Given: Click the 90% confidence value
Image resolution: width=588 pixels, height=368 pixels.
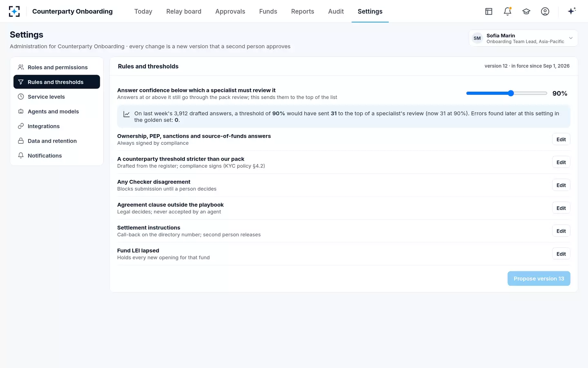Looking at the screenshot, I should tap(560, 94).
